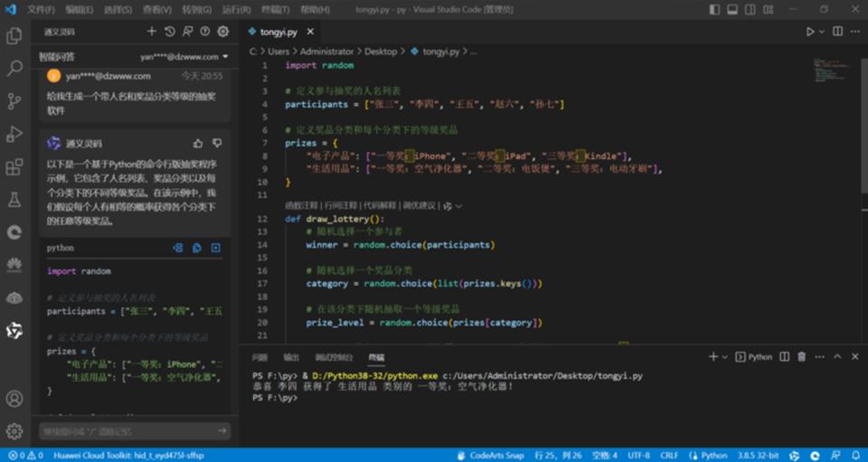Click the UTF-8 encoding in status bar
Screen dimensions: 868x462
click(638, 455)
